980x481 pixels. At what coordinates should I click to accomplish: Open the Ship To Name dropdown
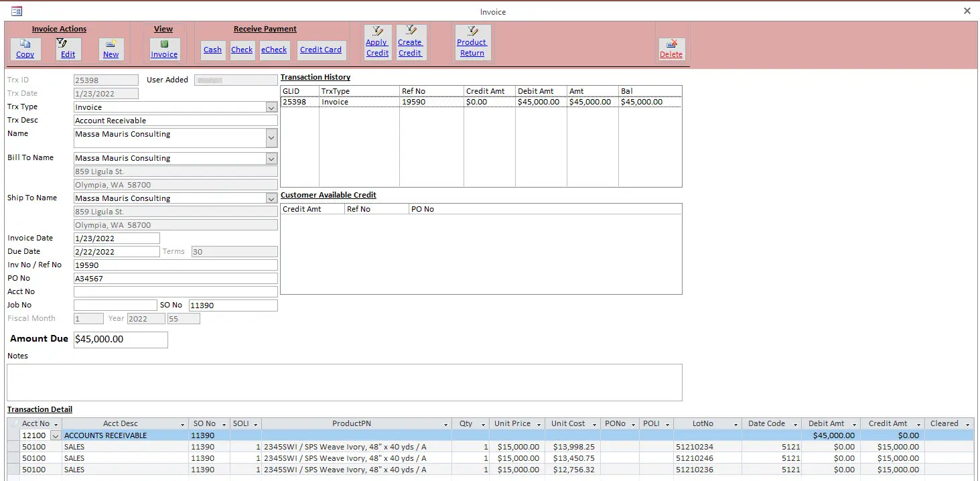pos(271,199)
